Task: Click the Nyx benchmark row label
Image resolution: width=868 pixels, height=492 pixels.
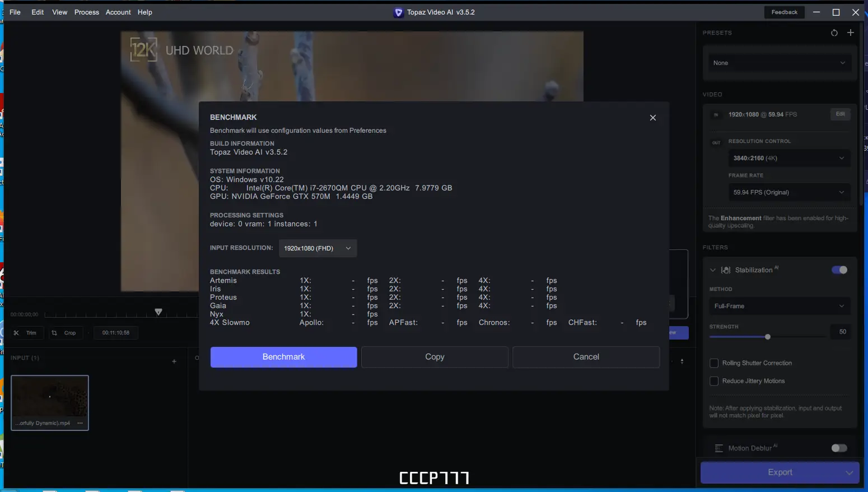Action: [x=217, y=314]
